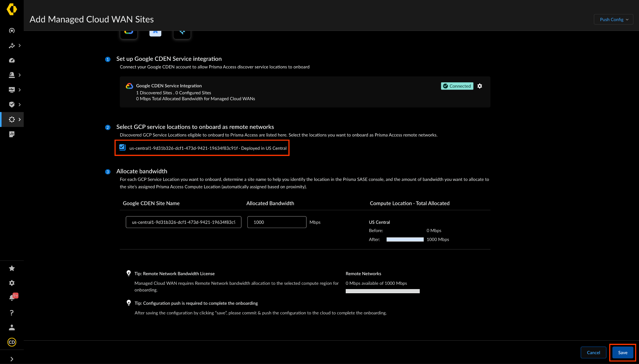Click '0 Mbps available of 1000 Mbps' text
Image resolution: width=639 pixels, height=364 pixels.
376,283
